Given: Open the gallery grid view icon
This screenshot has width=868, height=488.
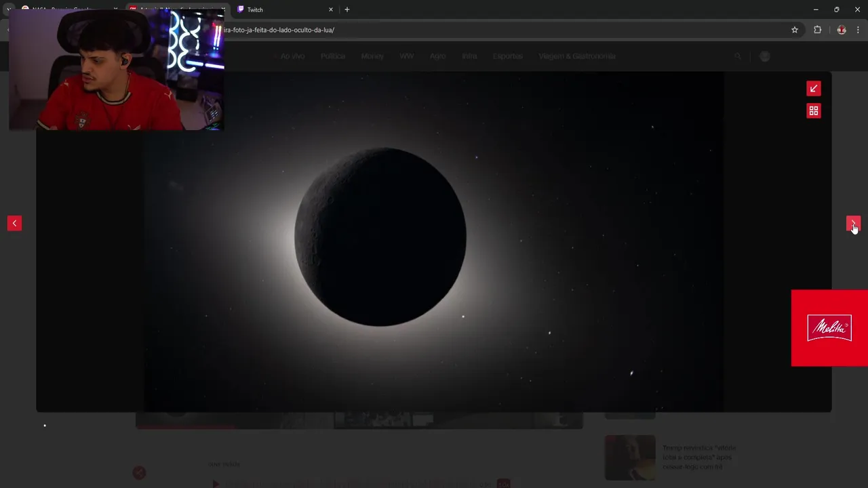Looking at the screenshot, I should (814, 110).
